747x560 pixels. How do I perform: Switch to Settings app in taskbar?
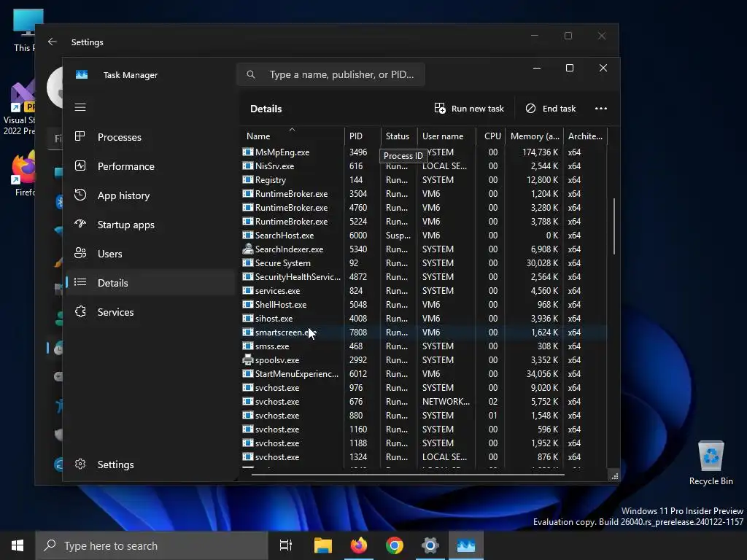(430, 545)
